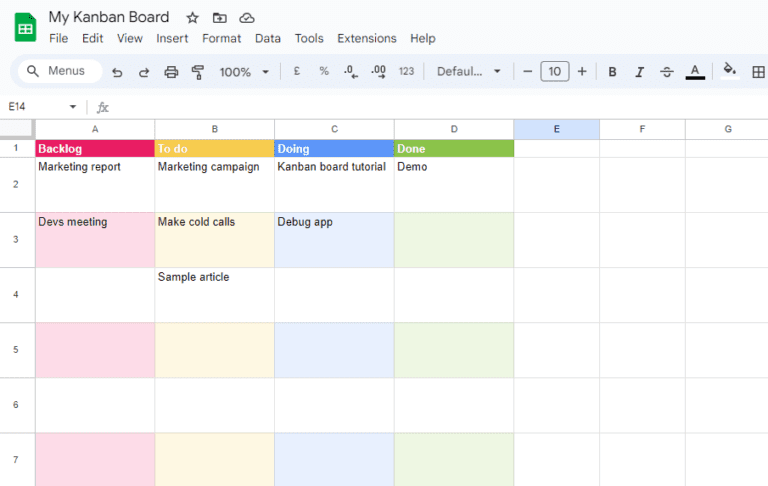Screen dimensions: 768x486
Task: Click the document title My Kanban Board
Action: click(x=109, y=17)
